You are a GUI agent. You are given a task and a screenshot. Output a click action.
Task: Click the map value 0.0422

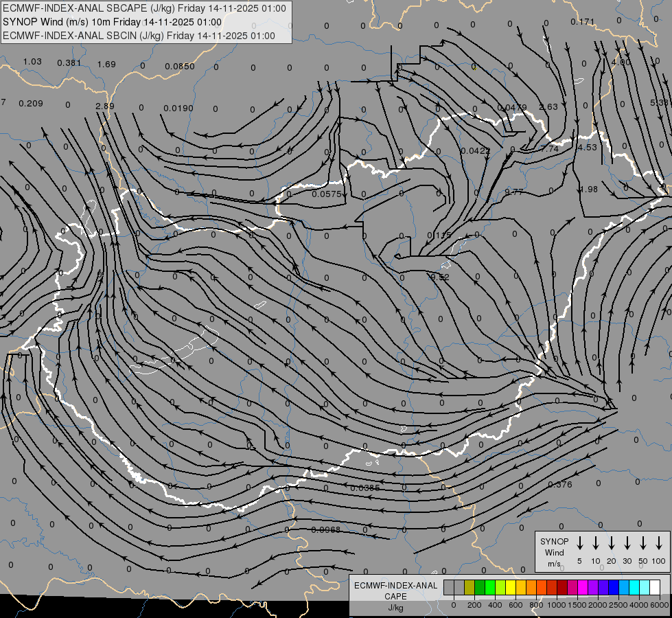coord(475,150)
